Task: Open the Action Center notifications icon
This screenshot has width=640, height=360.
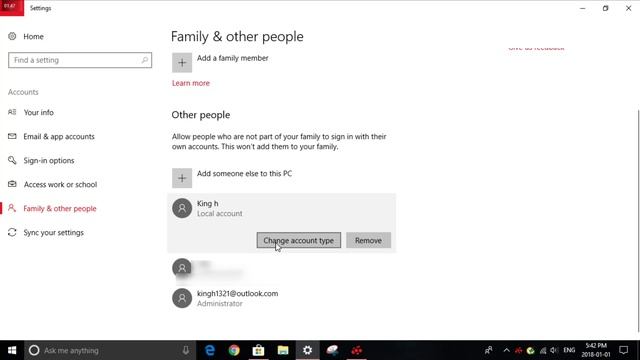Action: tap(623, 350)
